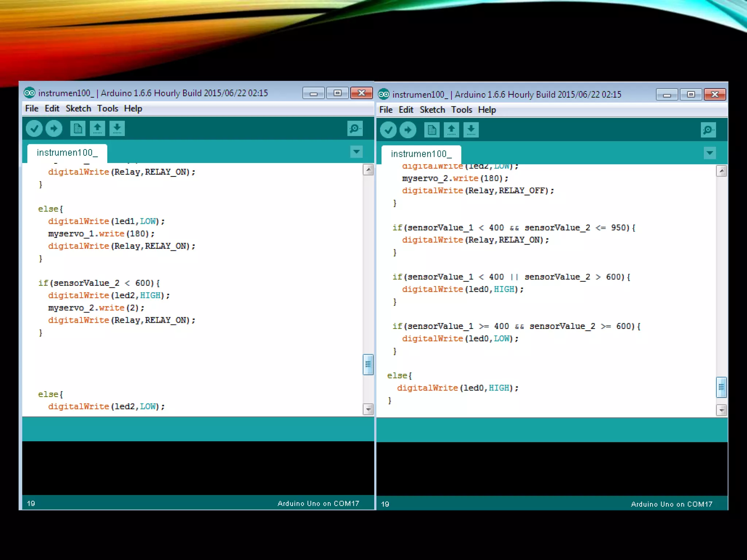Viewport: 747px width, 560px height.
Task: Open the Sketch menu in right window
Action: coord(432,110)
